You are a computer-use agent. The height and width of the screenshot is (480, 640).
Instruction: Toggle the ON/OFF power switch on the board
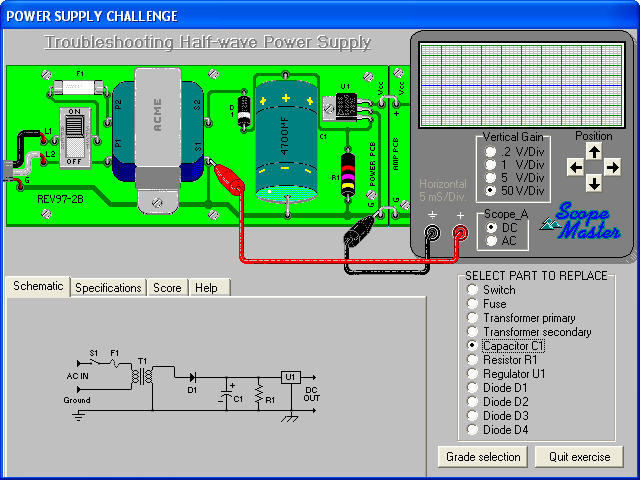pyautogui.click(x=74, y=138)
